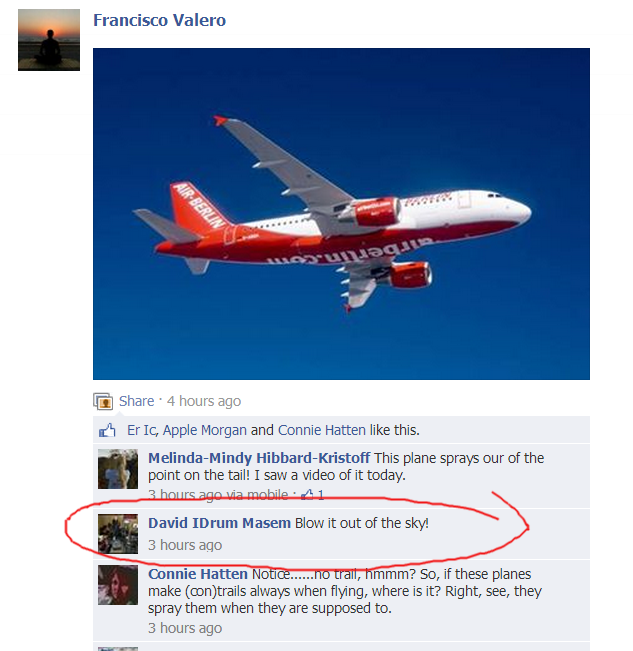Click Connie Hatten's comment avatar
The height and width of the screenshot is (651, 633).
click(x=118, y=585)
